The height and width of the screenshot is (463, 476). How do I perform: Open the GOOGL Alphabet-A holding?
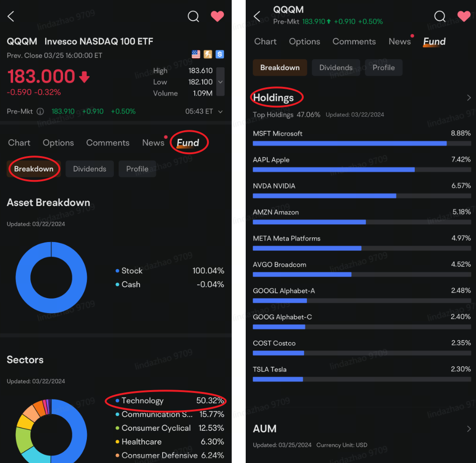pyautogui.click(x=362, y=295)
